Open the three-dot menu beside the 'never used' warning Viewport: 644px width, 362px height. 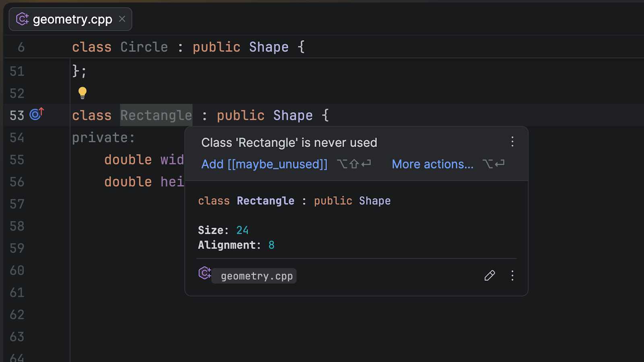pyautogui.click(x=512, y=142)
